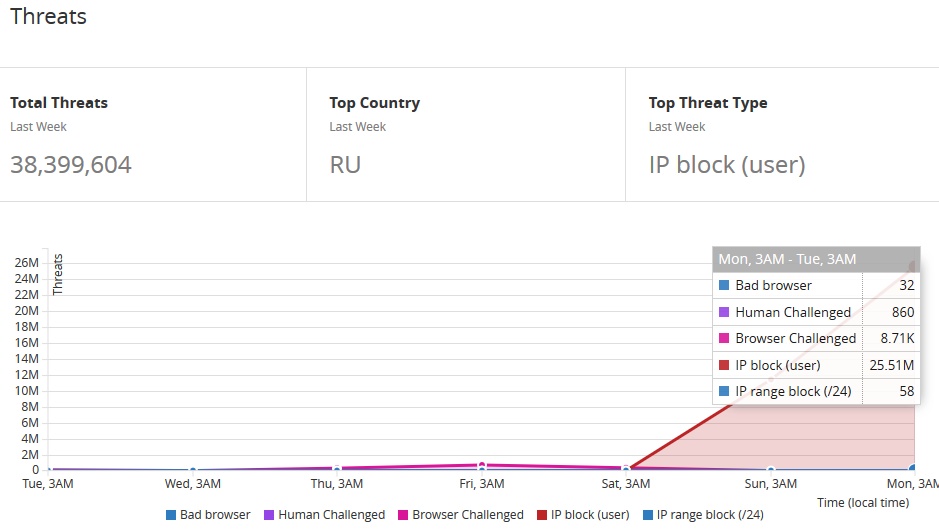
Task: Click the Top Country value RU
Action: (x=345, y=165)
